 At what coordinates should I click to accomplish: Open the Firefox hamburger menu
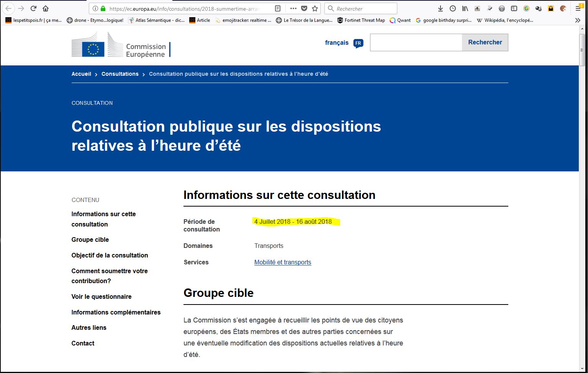[x=578, y=8]
